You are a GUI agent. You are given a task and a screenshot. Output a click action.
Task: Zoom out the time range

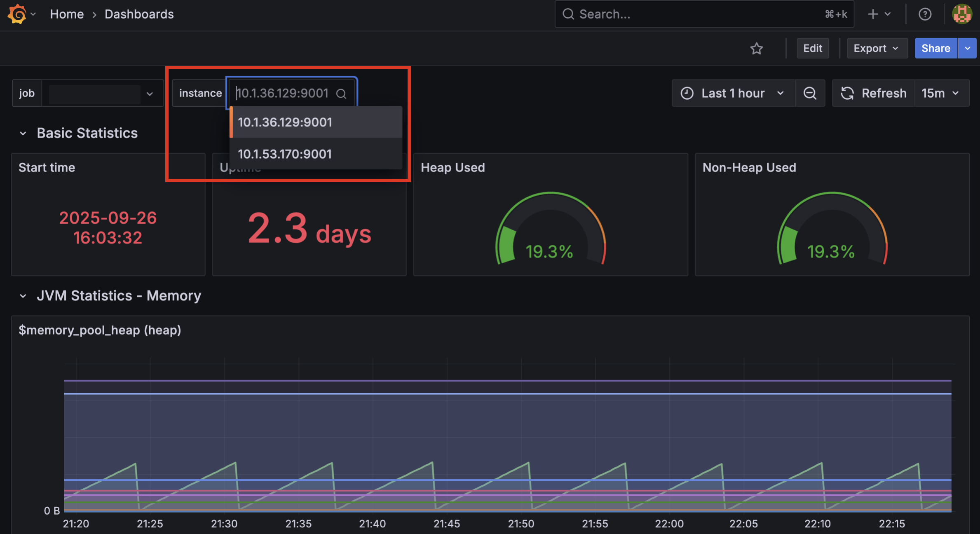[810, 93]
